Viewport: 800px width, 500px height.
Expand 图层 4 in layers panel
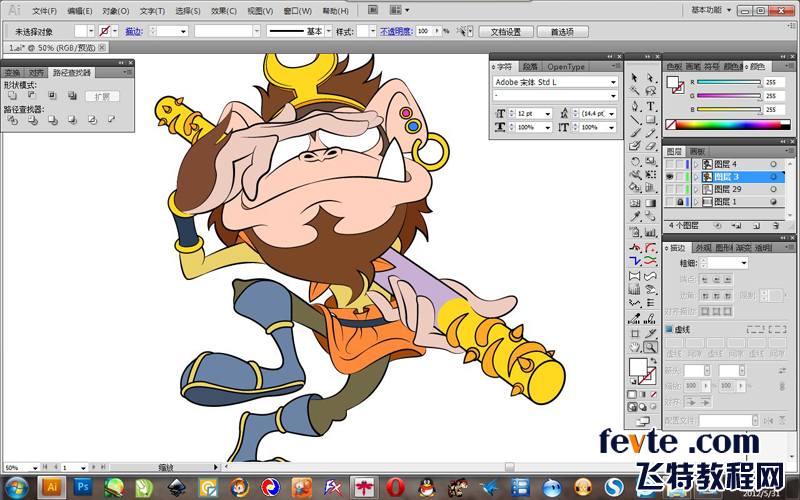696,164
